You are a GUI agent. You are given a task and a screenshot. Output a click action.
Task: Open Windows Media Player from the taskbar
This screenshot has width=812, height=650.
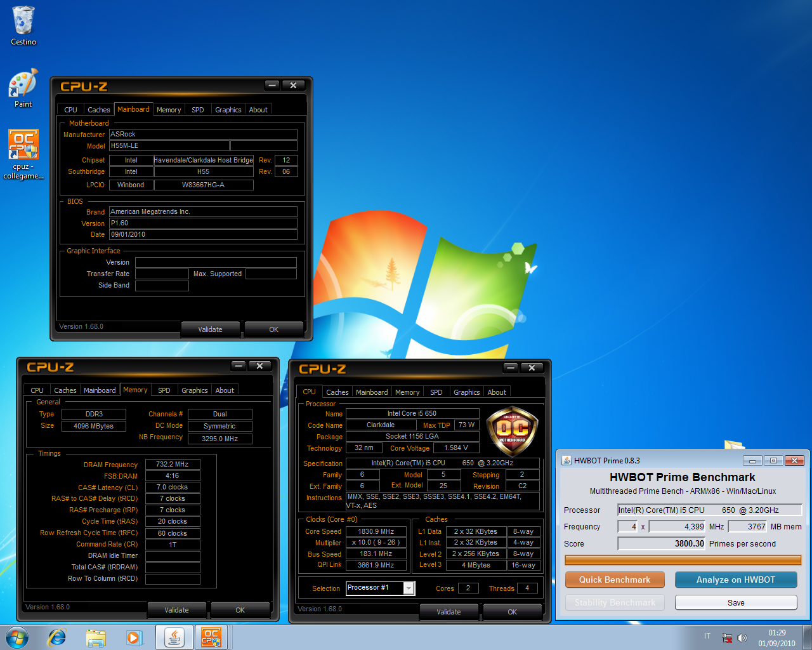(134, 637)
